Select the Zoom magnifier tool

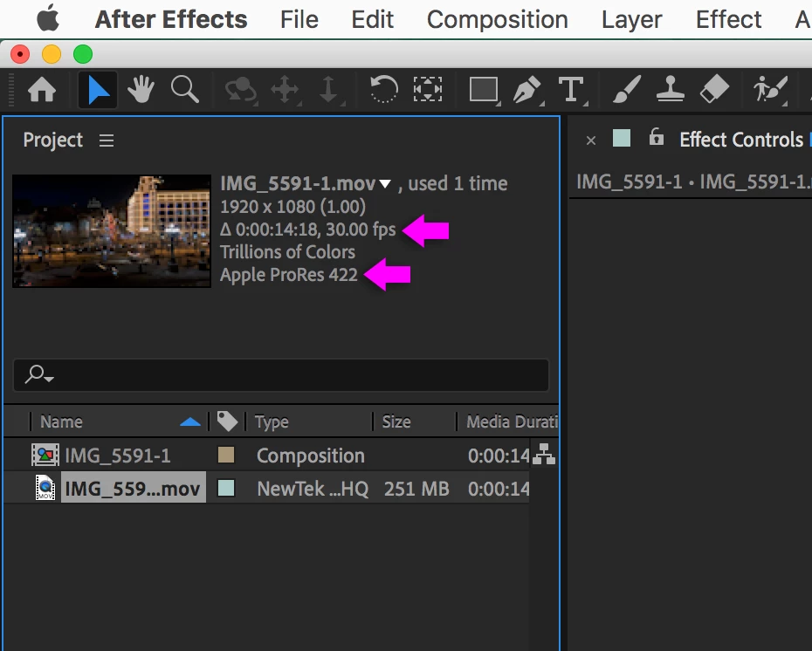[x=185, y=90]
